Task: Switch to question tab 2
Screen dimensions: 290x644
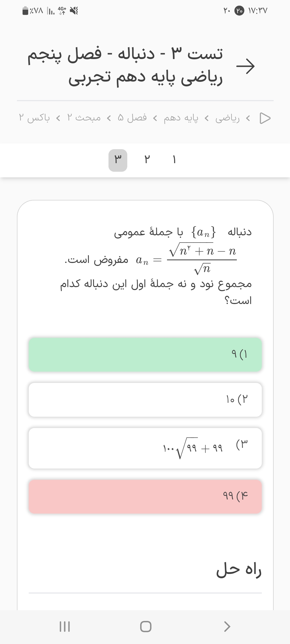Action: coord(147,160)
